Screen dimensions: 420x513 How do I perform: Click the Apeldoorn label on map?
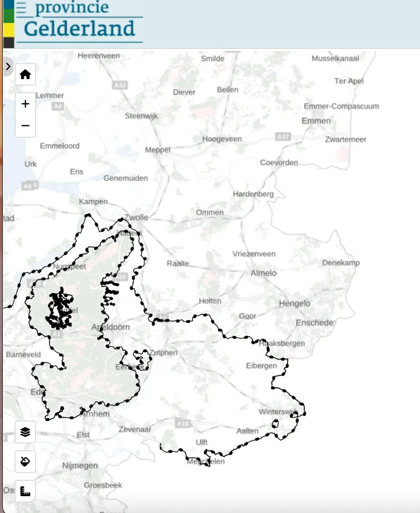click(x=111, y=327)
